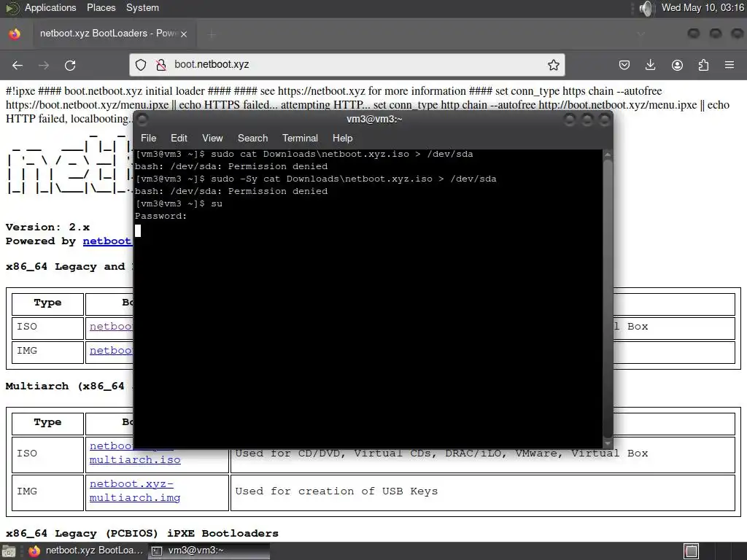
Task: Click the 'Version: 2.x' text
Action: 47,227
